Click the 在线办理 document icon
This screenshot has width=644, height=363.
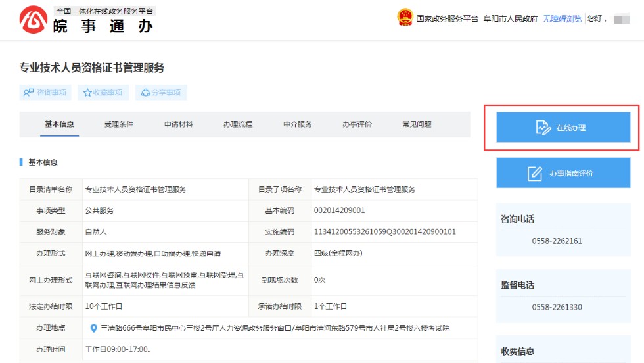(543, 128)
